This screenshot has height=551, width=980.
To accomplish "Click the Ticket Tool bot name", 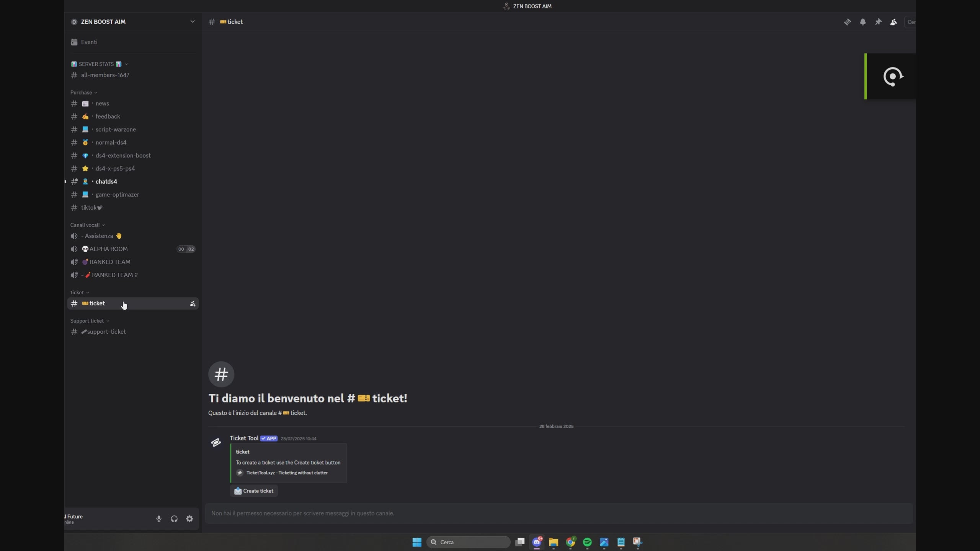I will [244, 438].
